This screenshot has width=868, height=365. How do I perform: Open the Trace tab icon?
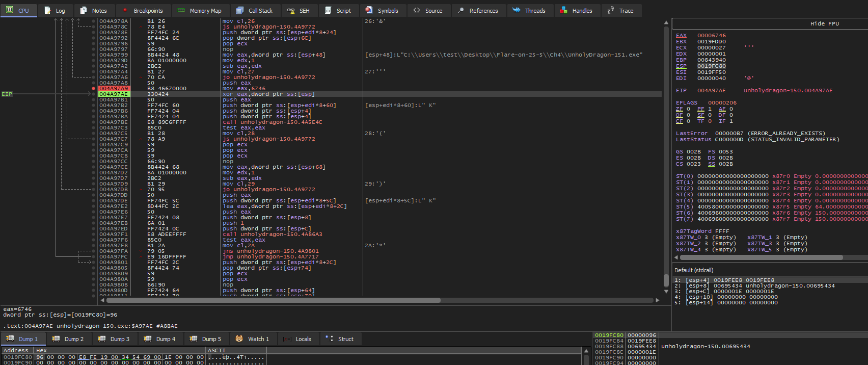(x=611, y=11)
